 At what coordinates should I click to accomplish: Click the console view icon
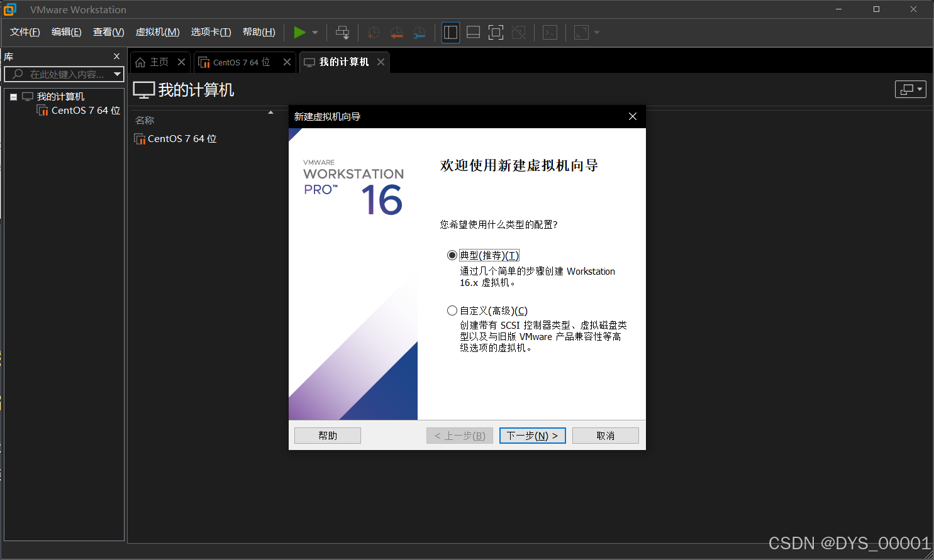[550, 33]
